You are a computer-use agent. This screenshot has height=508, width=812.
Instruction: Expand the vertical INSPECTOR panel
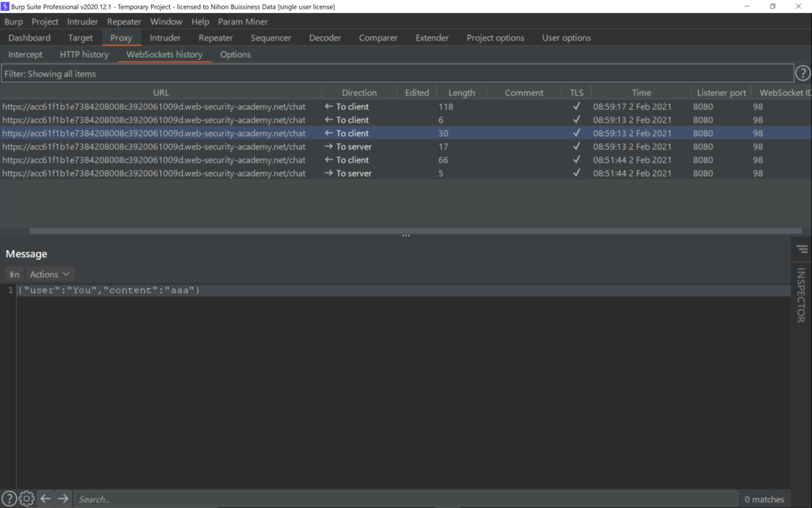click(801, 295)
